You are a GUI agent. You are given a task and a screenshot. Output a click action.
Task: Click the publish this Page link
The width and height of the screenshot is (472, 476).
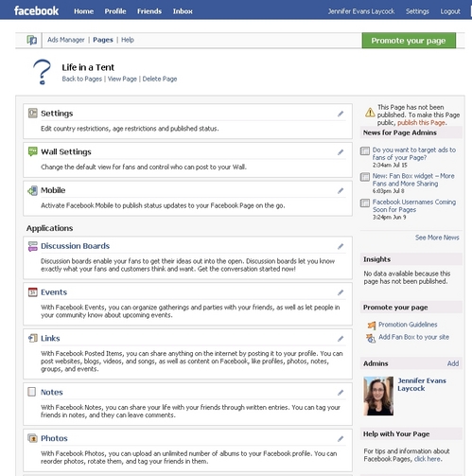[x=421, y=123]
